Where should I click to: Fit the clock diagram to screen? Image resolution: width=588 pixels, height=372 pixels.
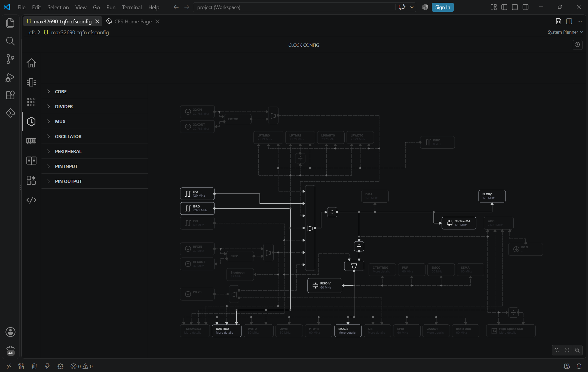click(567, 350)
